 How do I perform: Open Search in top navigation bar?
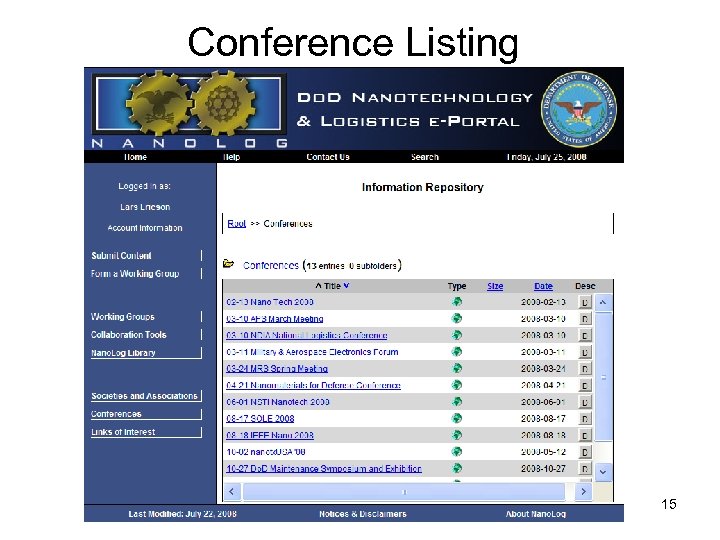pyautogui.click(x=425, y=157)
